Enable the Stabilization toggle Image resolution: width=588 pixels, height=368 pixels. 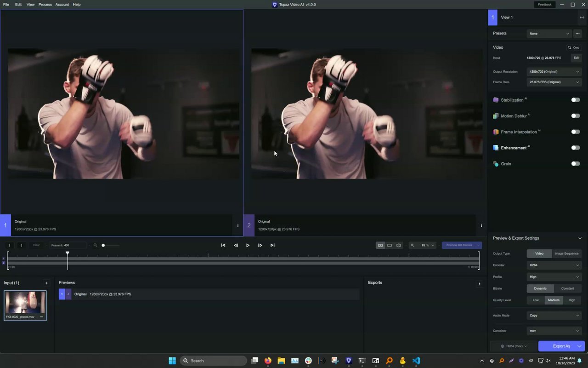(x=576, y=100)
